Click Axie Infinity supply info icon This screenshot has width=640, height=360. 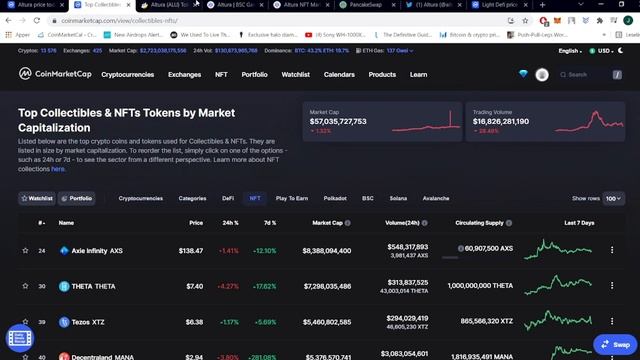pyautogui.click(x=460, y=248)
